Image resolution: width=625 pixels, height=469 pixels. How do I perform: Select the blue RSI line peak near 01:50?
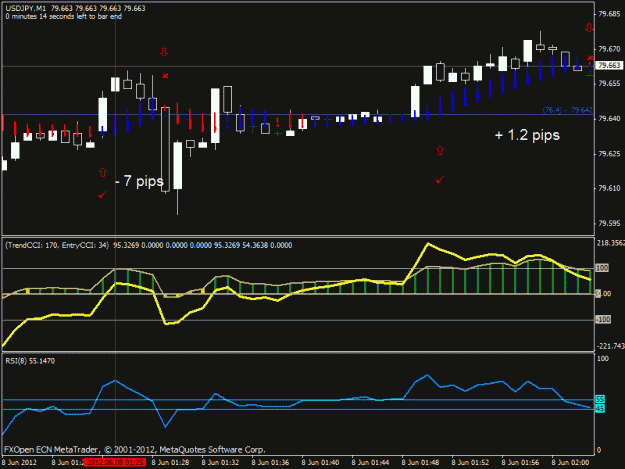(427, 375)
